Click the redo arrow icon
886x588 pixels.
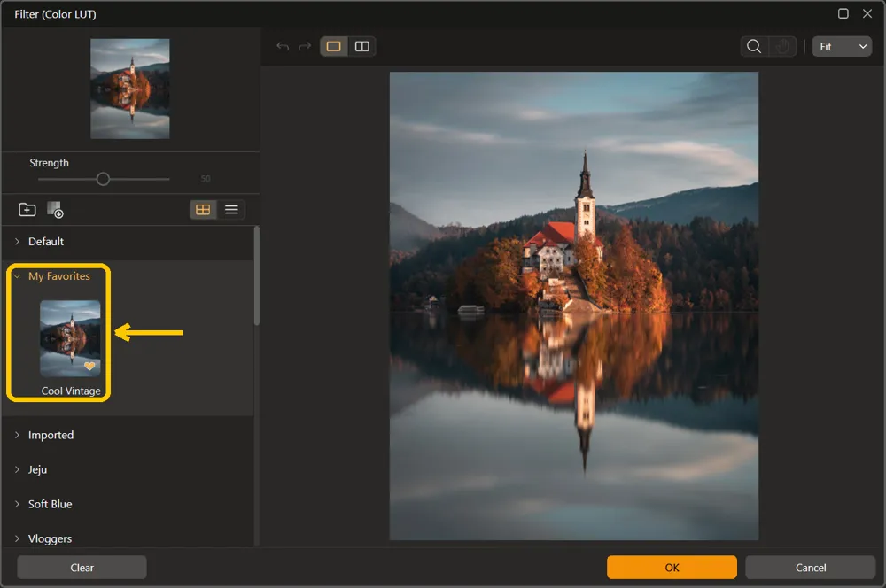(305, 46)
